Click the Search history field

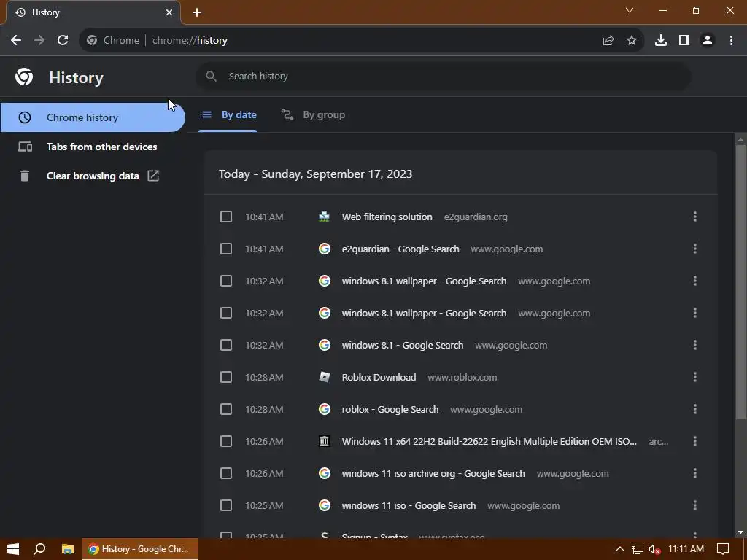pyautogui.click(x=443, y=76)
